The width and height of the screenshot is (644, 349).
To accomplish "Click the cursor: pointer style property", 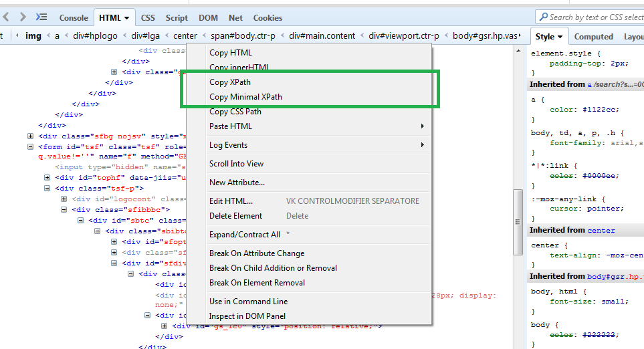I will coord(587,209).
